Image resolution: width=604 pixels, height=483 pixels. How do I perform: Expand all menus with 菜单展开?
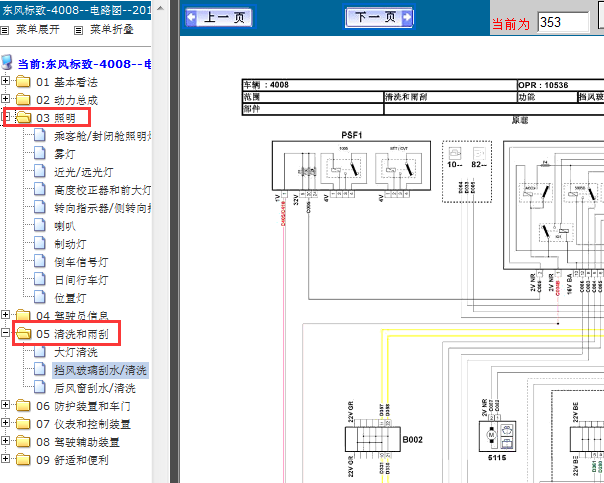[x=38, y=29]
